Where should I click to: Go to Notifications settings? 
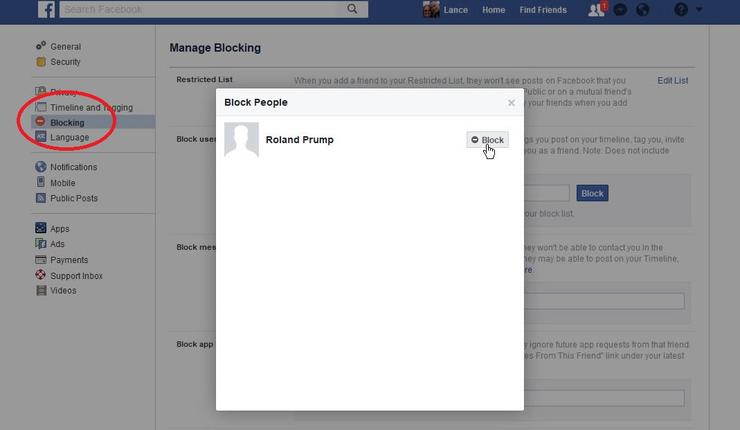74,167
